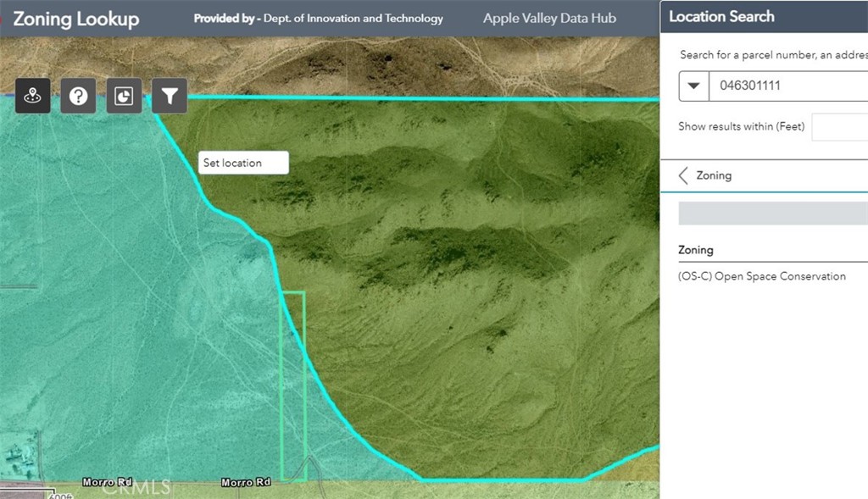Viewport: 868px width, 499px height.
Task: Go back using the Zoning chevron
Action: pyautogui.click(x=683, y=175)
